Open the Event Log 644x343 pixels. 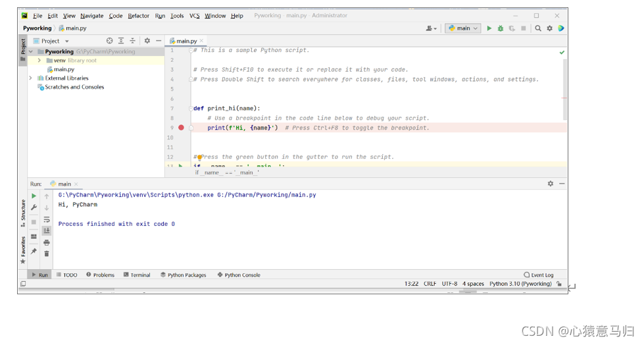[x=539, y=275]
